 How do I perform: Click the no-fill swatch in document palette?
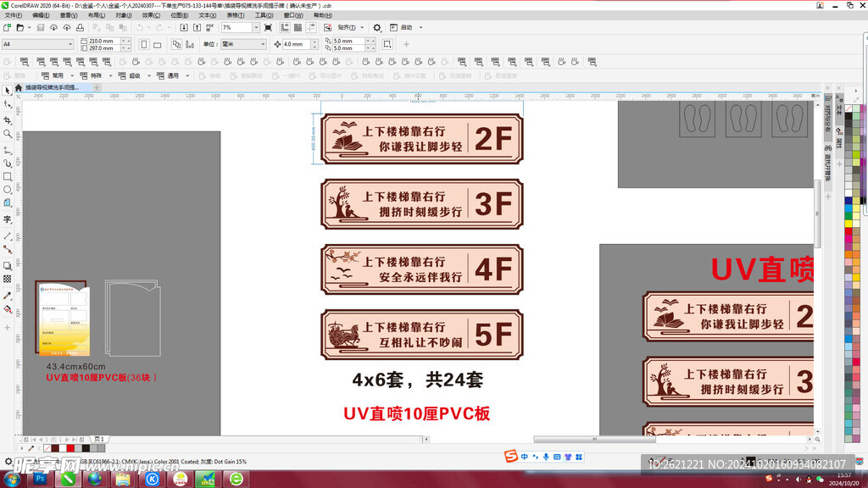(47, 448)
